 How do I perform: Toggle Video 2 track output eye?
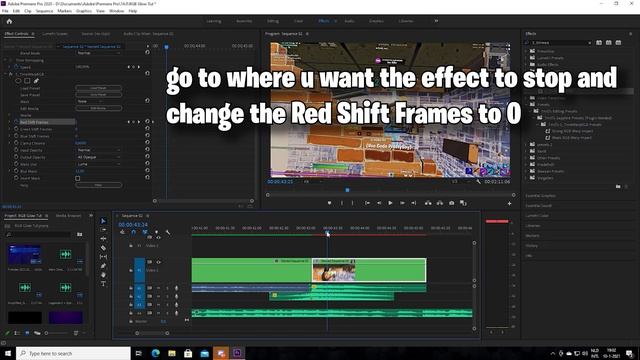(x=158, y=237)
